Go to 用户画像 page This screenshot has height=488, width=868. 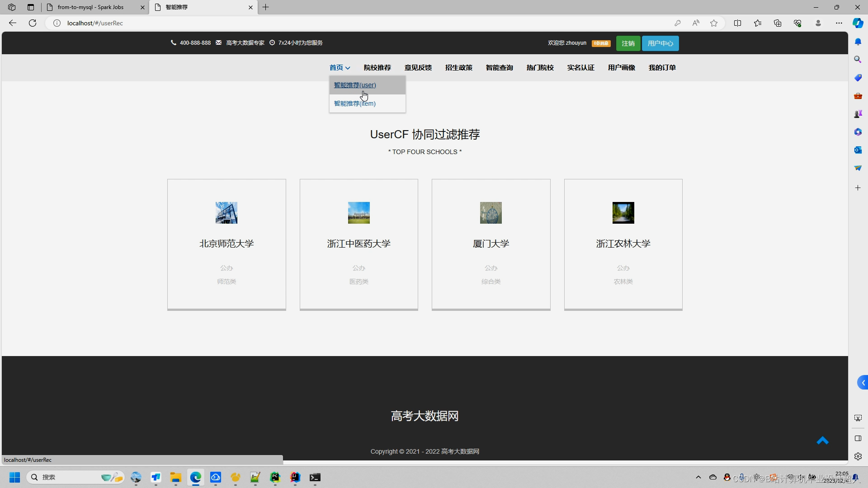[x=621, y=67]
